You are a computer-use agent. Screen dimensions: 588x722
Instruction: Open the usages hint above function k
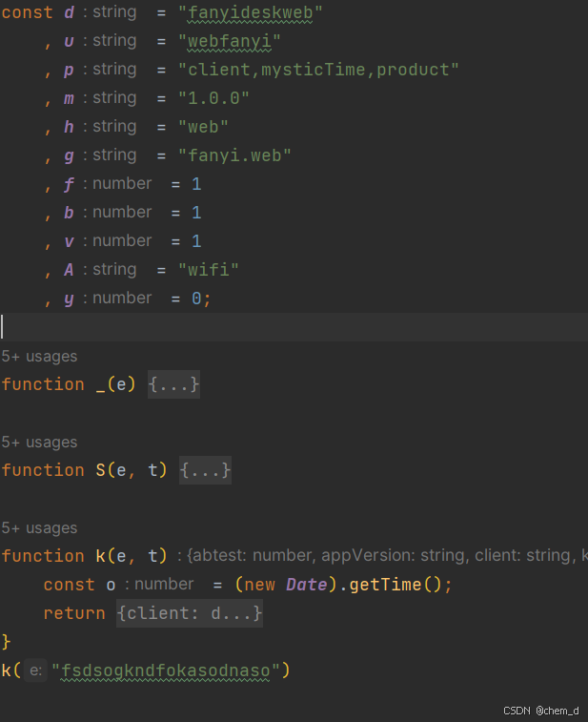coord(39,528)
